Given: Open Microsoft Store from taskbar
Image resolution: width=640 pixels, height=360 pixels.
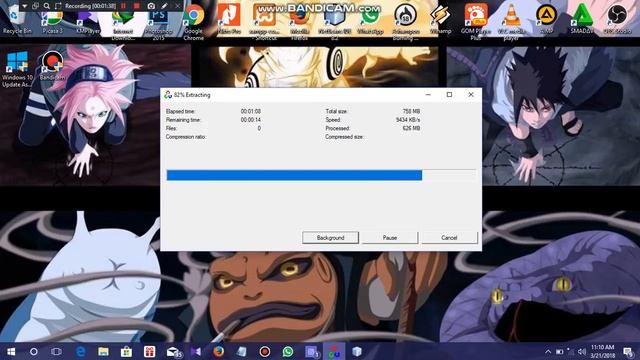Looking at the screenshot, I should [126, 351].
